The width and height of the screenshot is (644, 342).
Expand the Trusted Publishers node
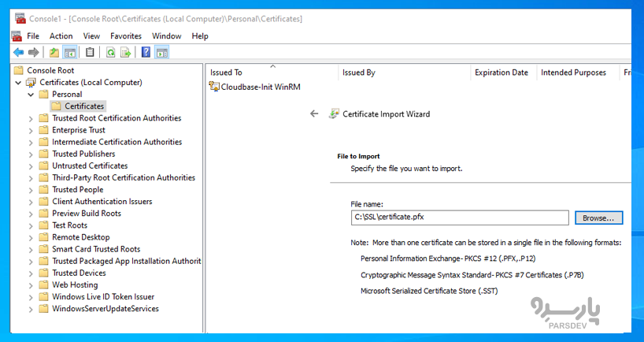31,154
